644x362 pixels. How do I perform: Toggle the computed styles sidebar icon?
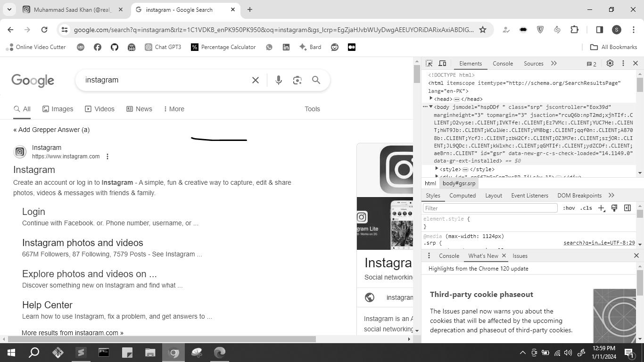(x=627, y=208)
